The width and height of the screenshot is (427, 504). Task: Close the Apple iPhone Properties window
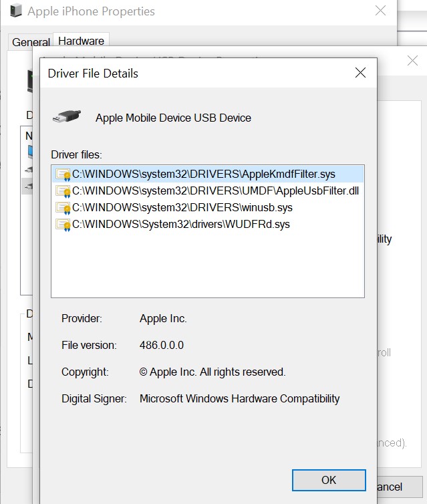380,11
